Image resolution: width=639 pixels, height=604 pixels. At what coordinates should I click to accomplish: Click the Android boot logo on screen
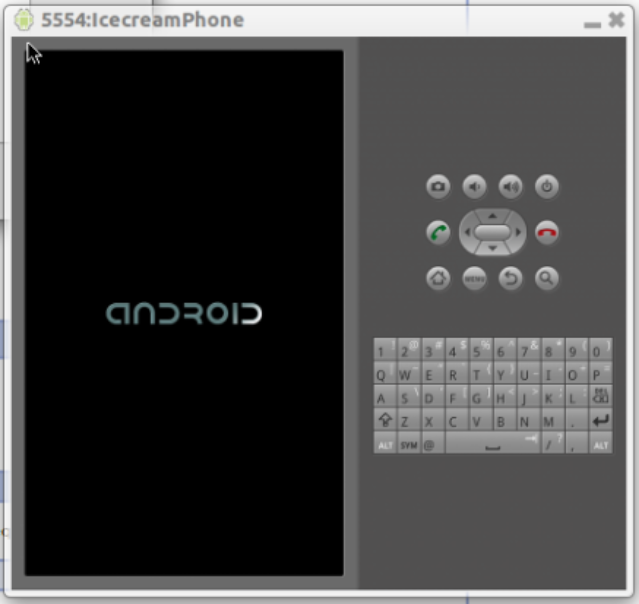coord(184,313)
